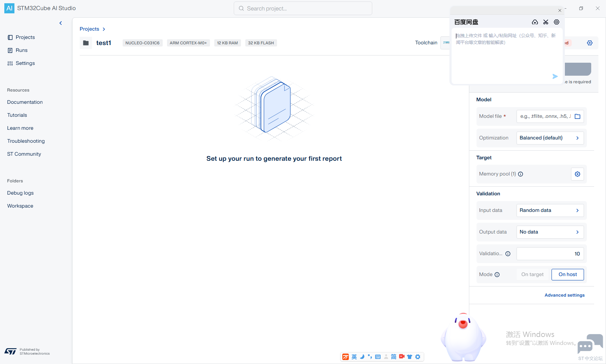
Task: Open the Tutorials resource link
Action: pyautogui.click(x=17, y=115)
